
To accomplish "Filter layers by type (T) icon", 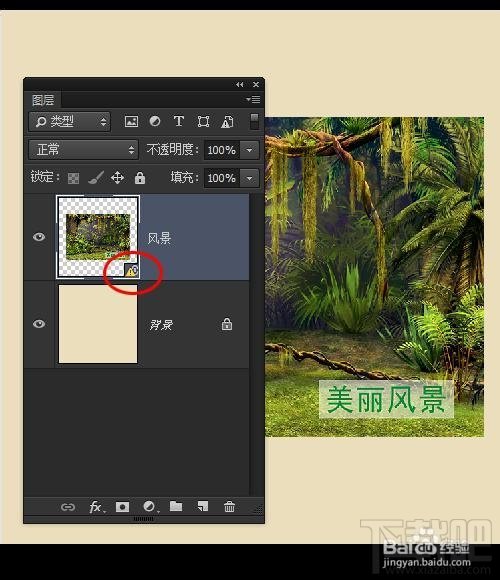I will [179, 121].
